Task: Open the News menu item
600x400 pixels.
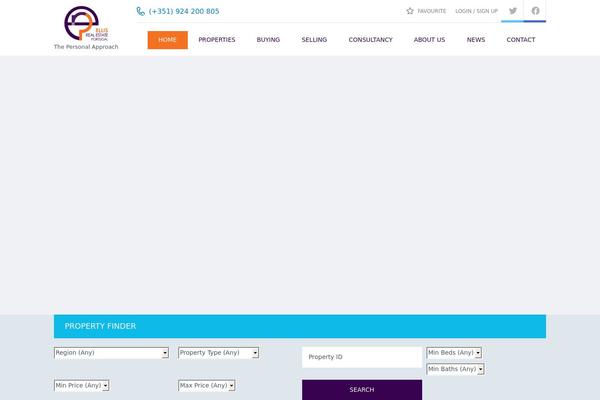Action: click(476, 40)
